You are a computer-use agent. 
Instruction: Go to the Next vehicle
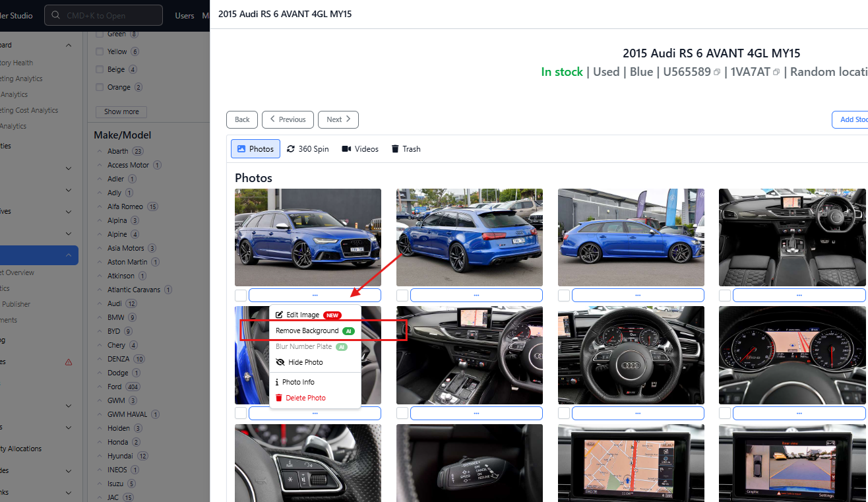point(338,119)
